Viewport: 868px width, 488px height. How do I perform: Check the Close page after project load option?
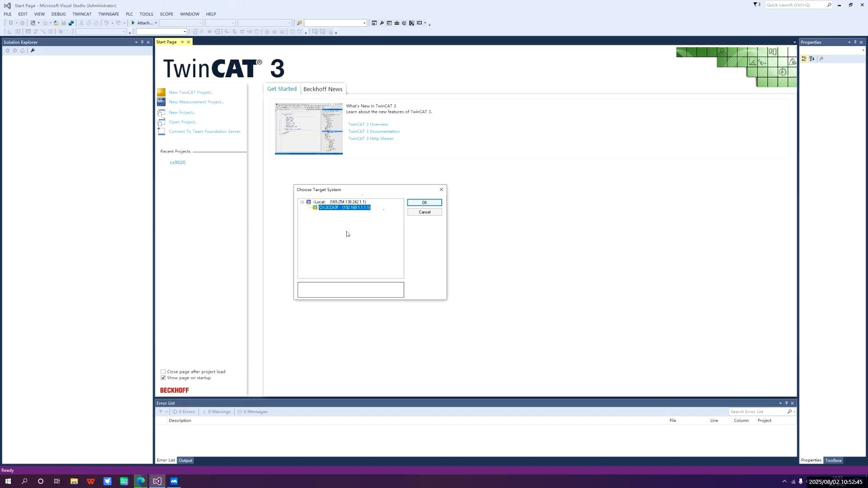163,371
